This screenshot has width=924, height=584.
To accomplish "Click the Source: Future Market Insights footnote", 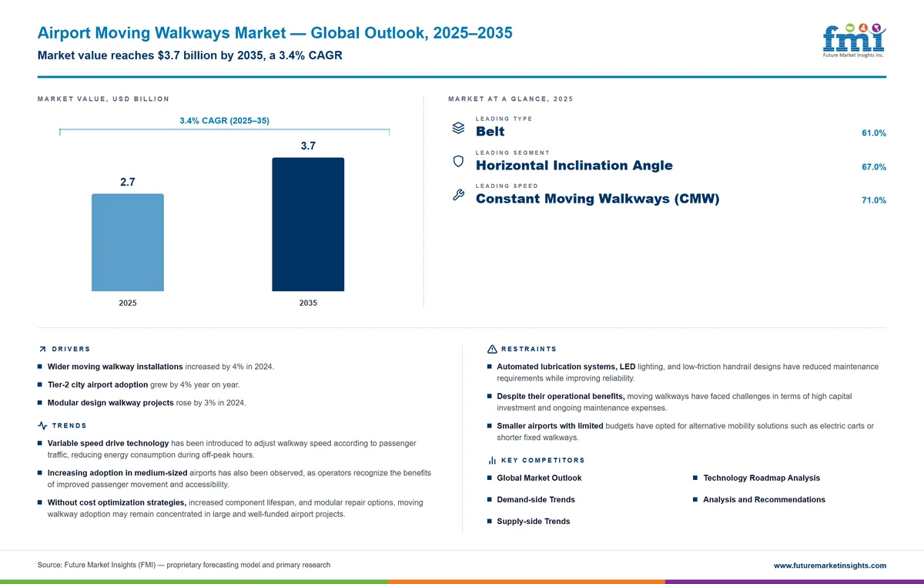I will (184, 565).
